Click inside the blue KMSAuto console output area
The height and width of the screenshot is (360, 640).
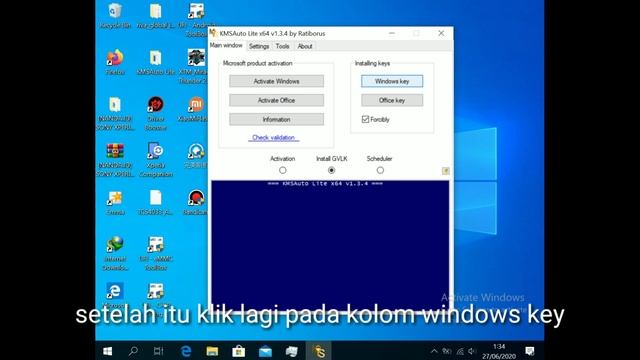tap(330, 245)
